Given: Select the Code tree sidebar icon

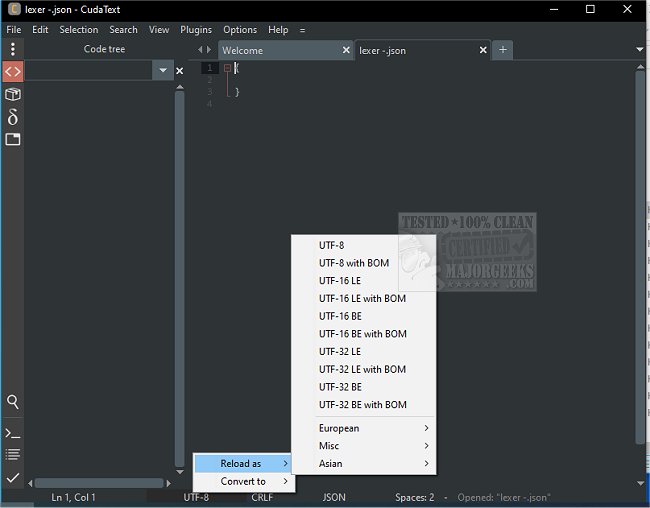Looking at the screenshot, I should (x=12, y=71).
